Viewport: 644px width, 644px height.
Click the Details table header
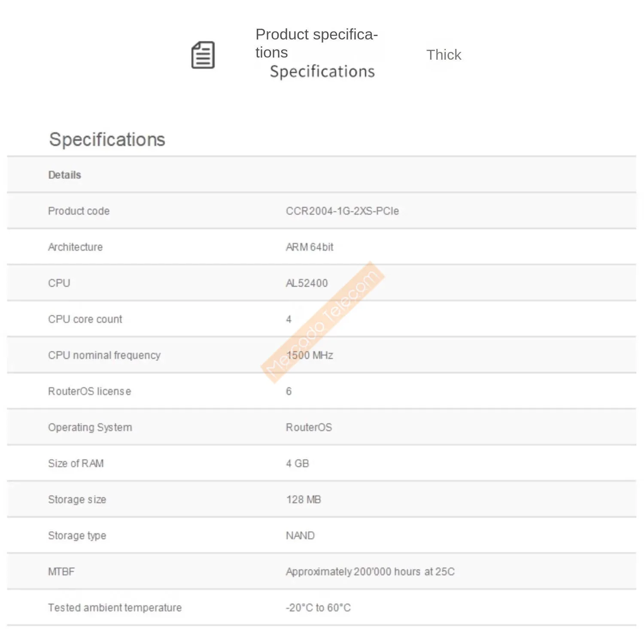(64, 175)
